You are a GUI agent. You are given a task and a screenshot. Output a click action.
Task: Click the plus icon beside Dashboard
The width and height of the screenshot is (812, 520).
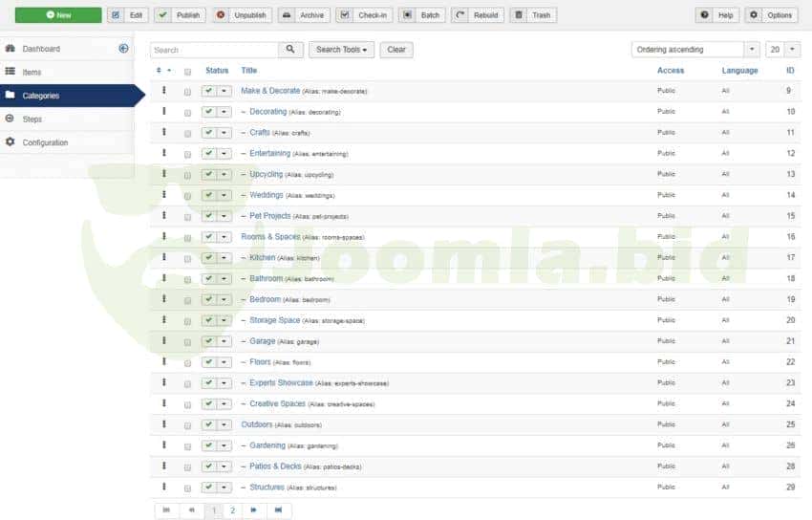click(123, 49)
